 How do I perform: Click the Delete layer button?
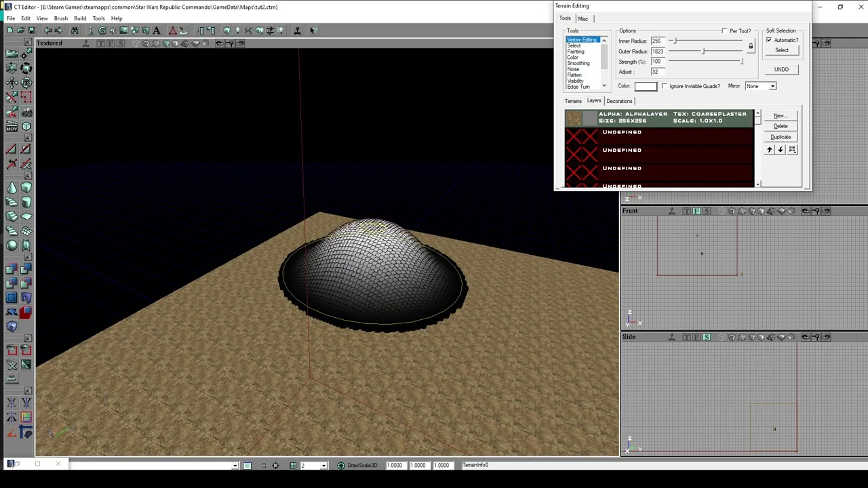pos(781,126)
